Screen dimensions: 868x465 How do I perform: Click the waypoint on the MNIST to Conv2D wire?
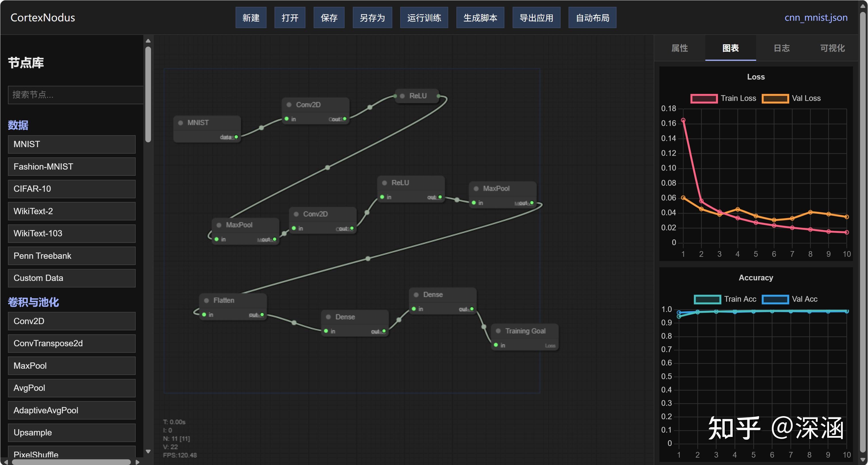pos(261,128)
